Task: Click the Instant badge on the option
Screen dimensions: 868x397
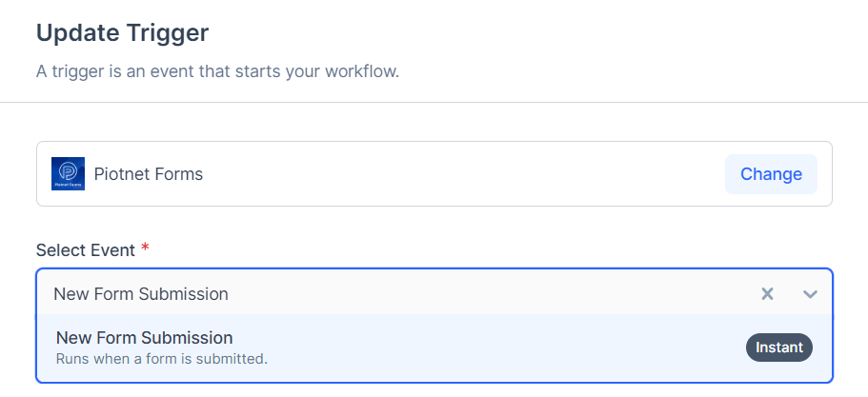Action: [778, 347]
